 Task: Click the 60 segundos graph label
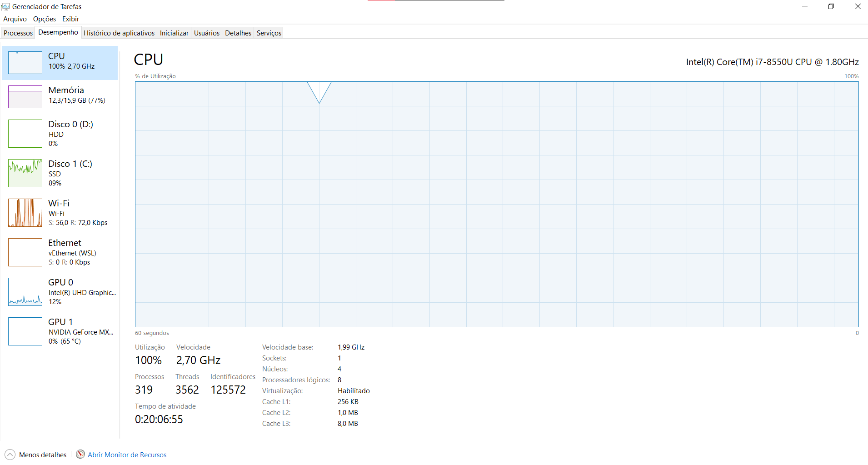point(152,333)
